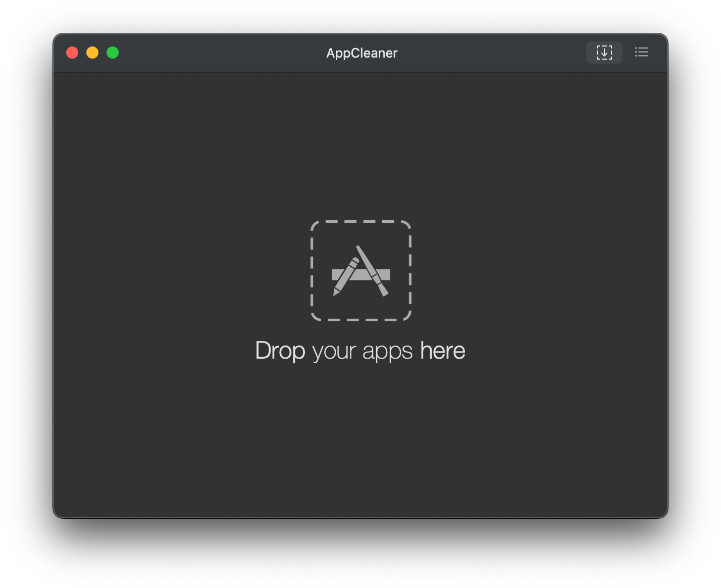Enter full screen using the green button
The height and width of the screenshot is (588, 721).
pyautogui.click(x=113, y=53)
